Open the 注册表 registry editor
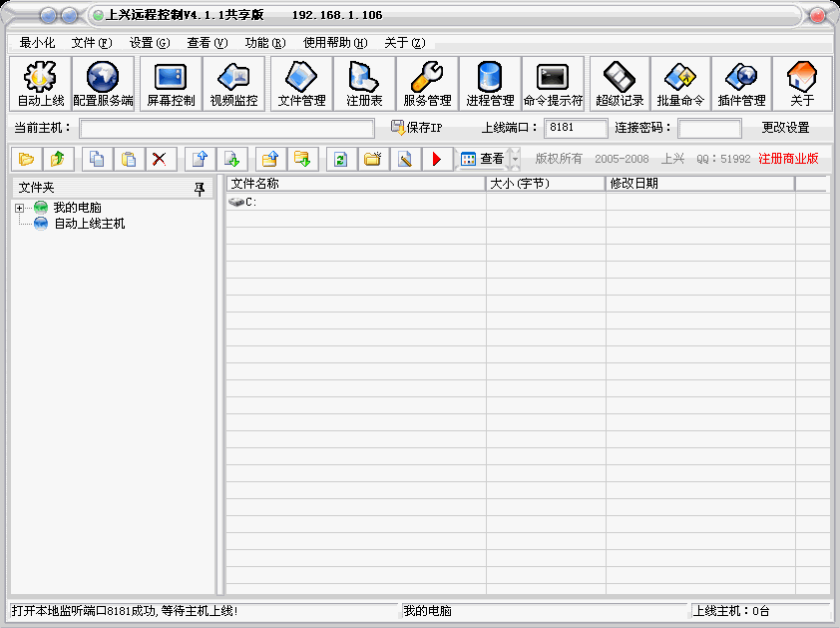Viewport: 840px width, 628px height. (364, 84)
